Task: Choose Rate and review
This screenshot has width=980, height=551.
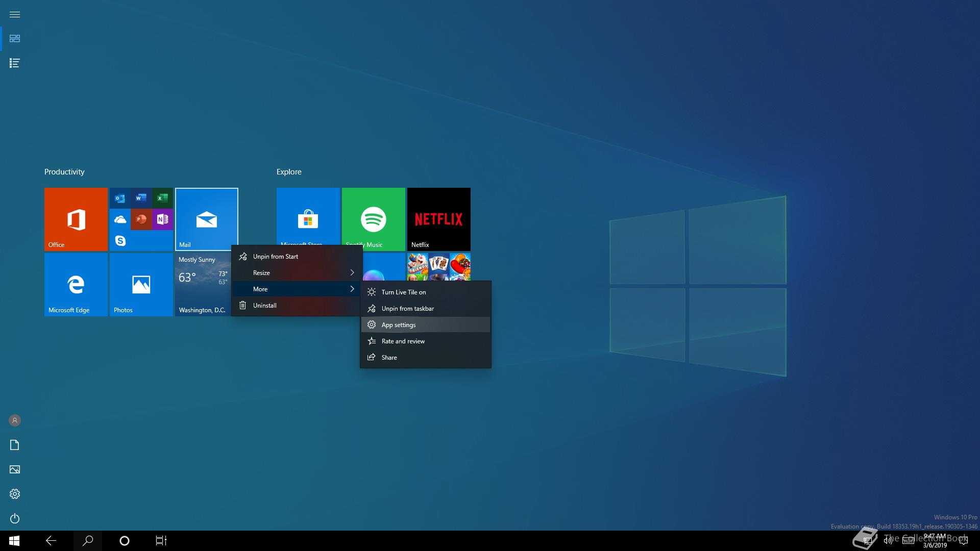Action: (426, 341)
